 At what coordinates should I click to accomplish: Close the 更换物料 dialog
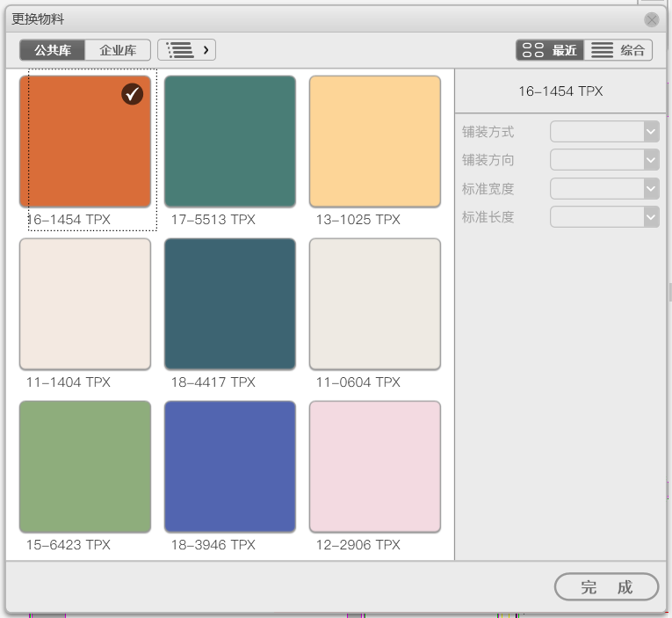click(651, 19)
